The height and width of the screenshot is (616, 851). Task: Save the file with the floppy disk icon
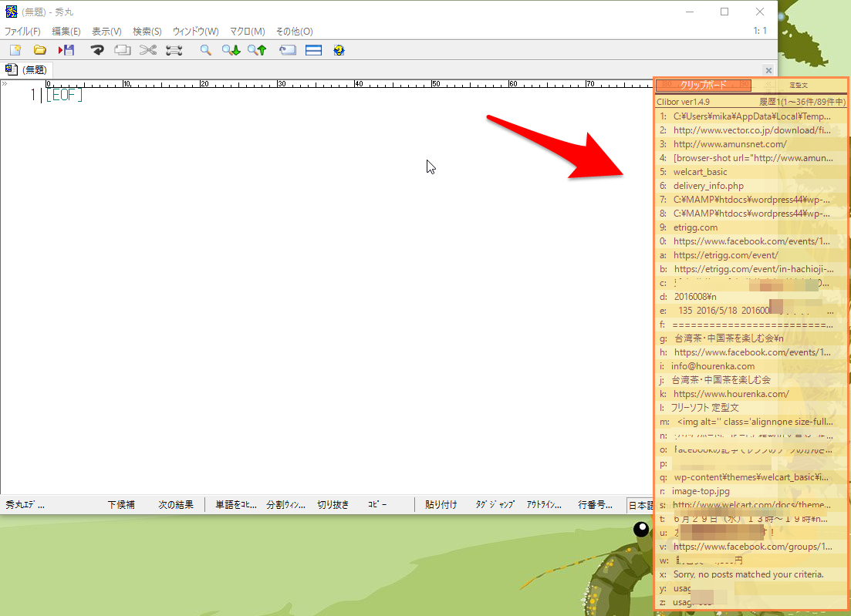(x=66, y=50)
